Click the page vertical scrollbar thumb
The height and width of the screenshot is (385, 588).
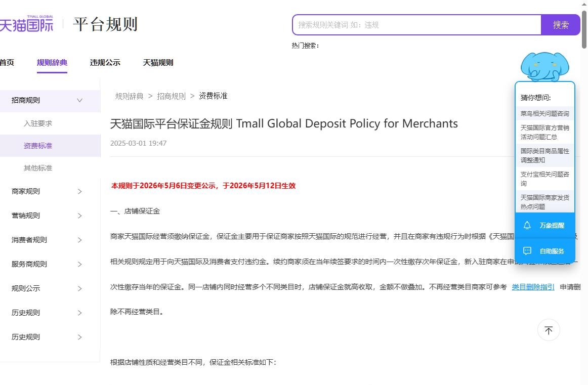(x=584, y=29)
